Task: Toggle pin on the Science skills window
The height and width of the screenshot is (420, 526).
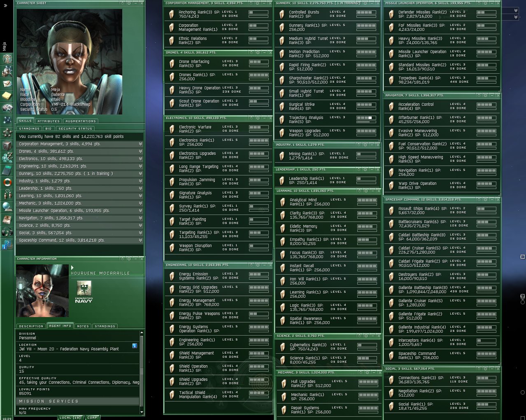Action: (x=366, y=336)
